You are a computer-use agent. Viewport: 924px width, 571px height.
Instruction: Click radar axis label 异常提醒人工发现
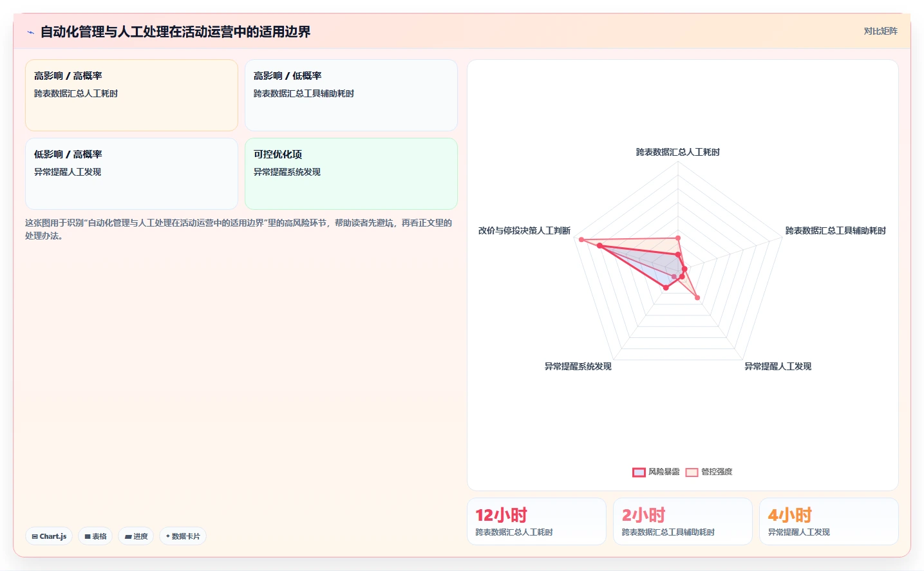click(x=778, y=366)
